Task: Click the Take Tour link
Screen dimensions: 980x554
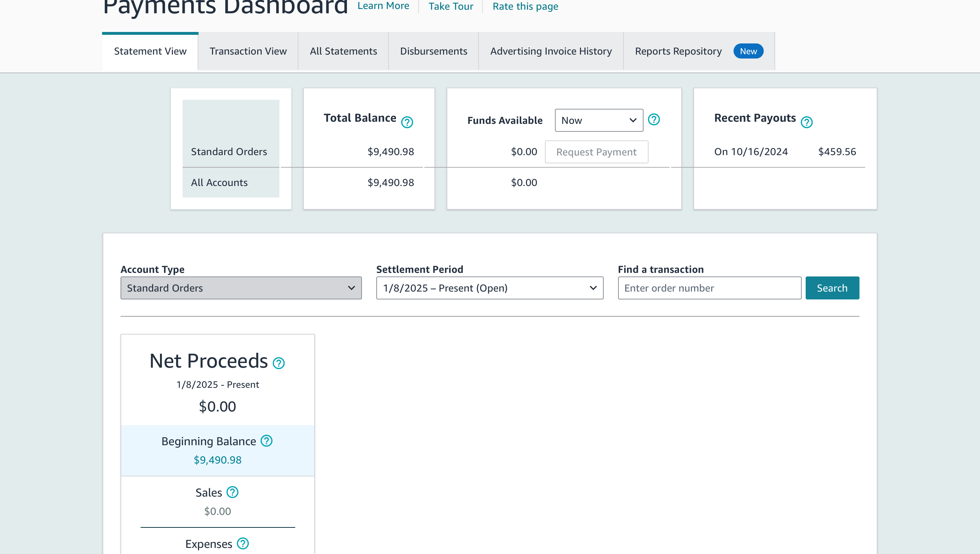Action: click(x=451, y=6)
